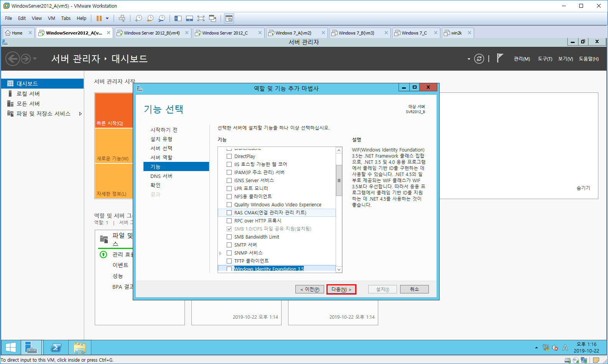Image resolution: width=608 pixels, height=364 pixels.
Task: Check IIS 호스팅 가능한 웹 코어 checkbox
Action: (x=229, y=164)
